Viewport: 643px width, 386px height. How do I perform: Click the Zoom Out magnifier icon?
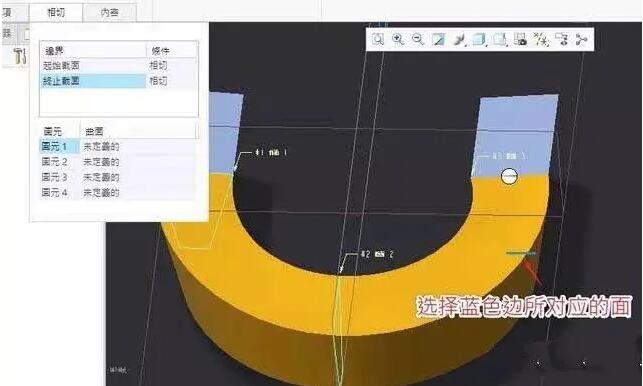click(x=418, y=39)
